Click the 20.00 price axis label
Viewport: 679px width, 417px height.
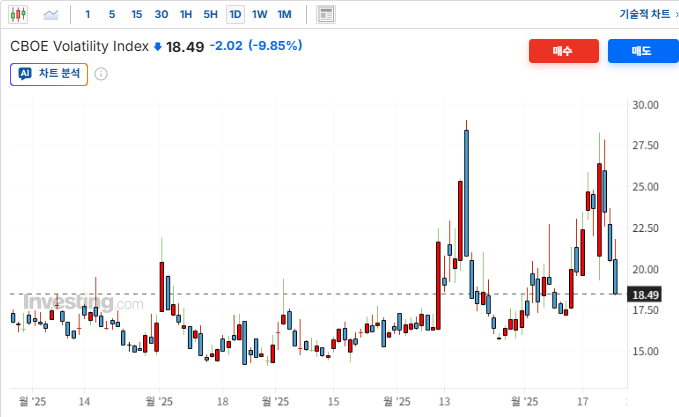pos(645,269)
